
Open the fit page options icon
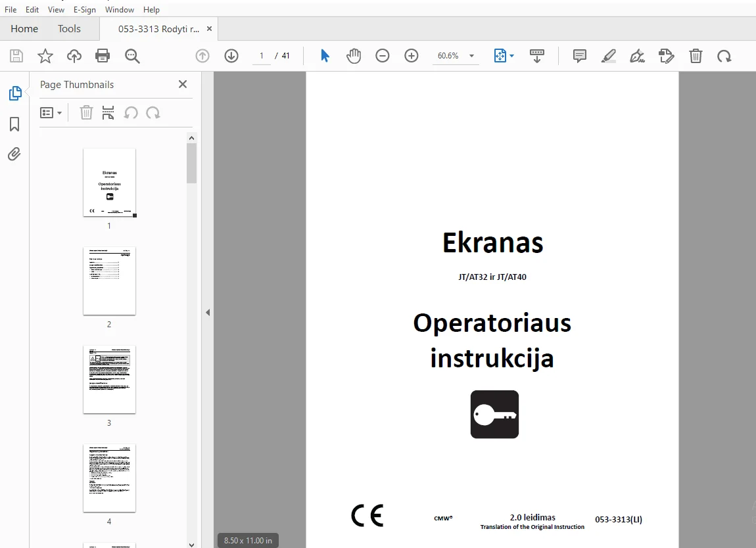point(500,56)
